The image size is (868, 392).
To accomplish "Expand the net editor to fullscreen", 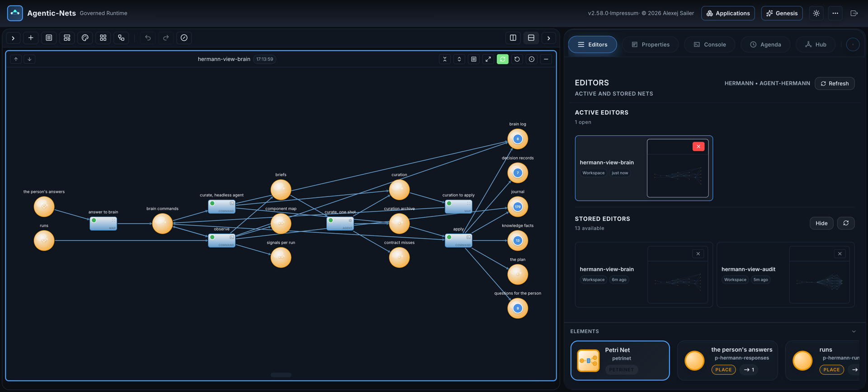I will coord(488,59).
